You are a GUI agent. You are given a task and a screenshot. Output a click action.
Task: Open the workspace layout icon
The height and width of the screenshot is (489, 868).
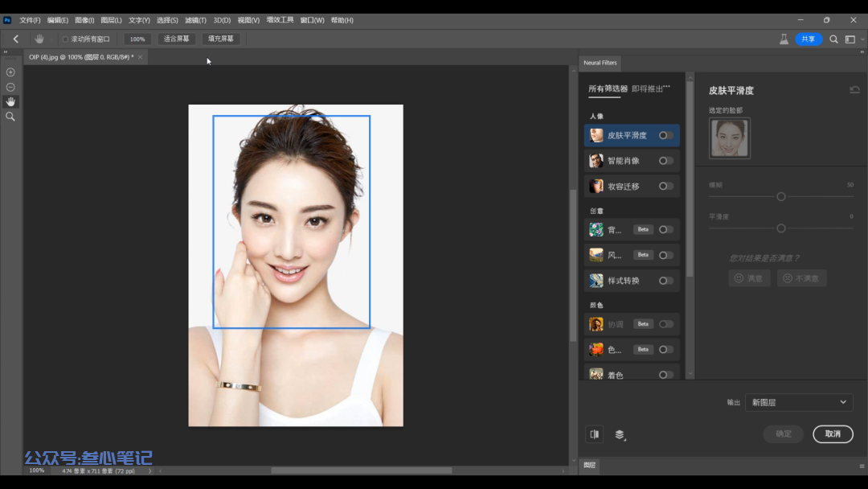[850, 39]
